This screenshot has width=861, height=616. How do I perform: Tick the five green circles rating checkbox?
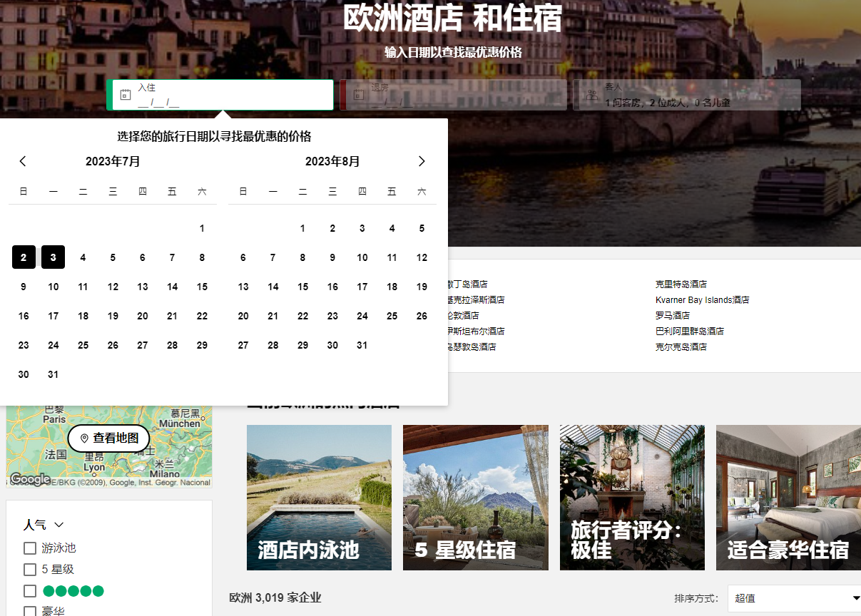[x=30, y=591]
